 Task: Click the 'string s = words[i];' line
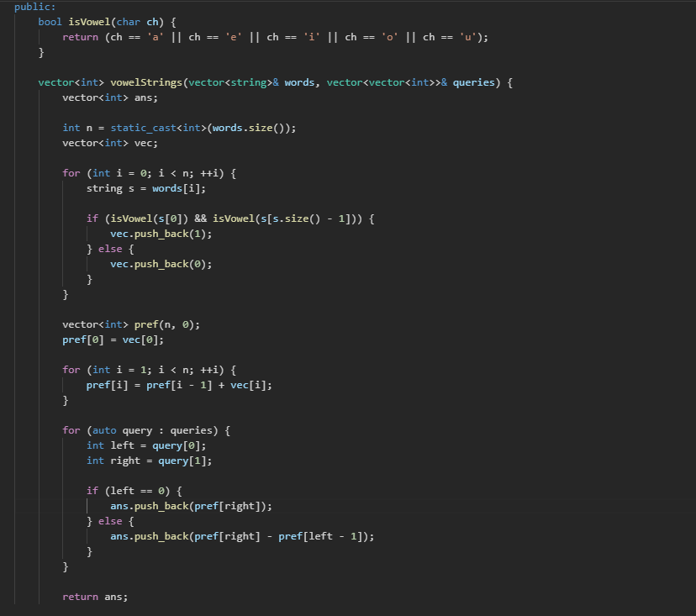point(146,188)
